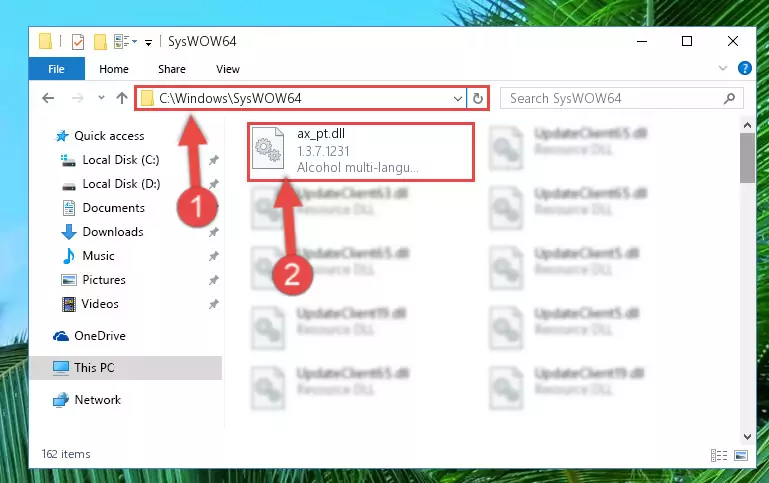Open the Help question mark icon
This screenshot has height=483, width=769.
[x=744, y=68]
